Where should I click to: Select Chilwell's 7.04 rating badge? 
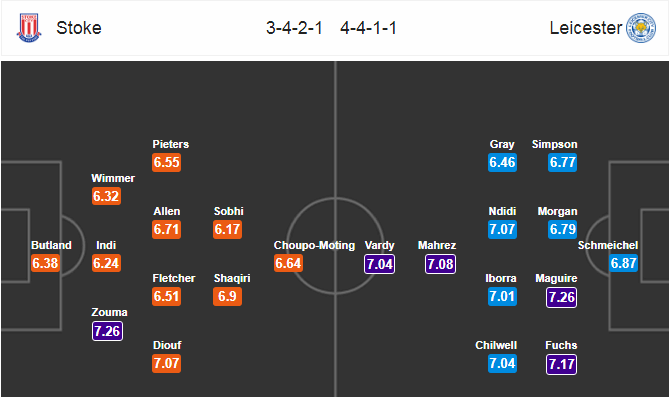[502, 364]
